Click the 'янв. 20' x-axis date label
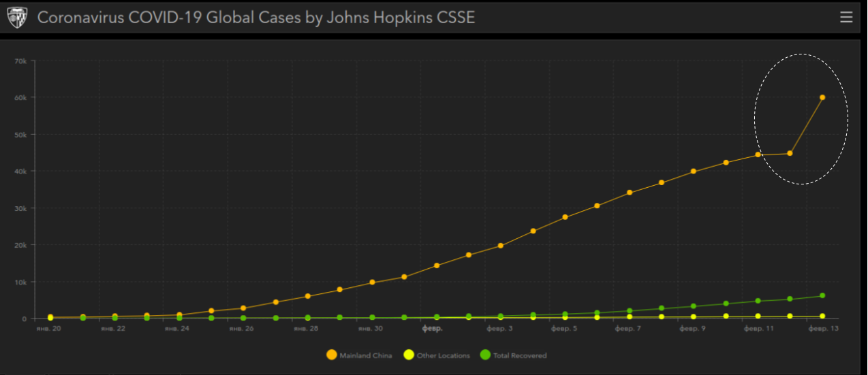The width and height of the screenshot is (868, 375). [x=50, y=328]
